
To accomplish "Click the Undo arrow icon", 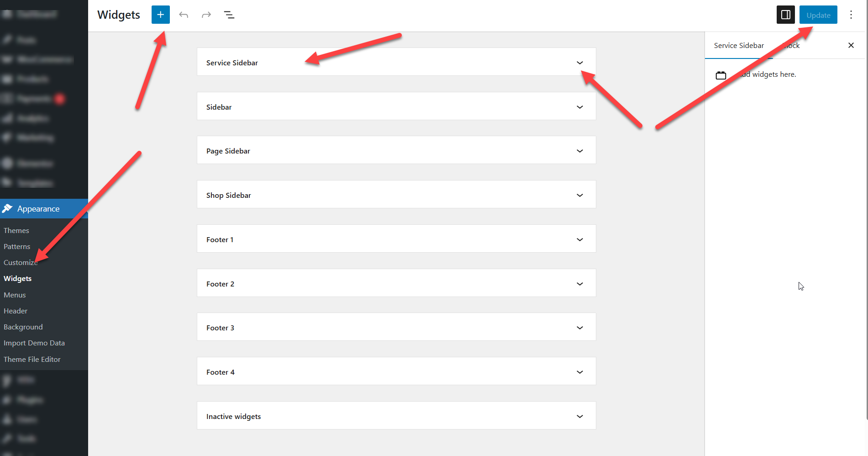I will pyautogui.click(x=184, y=15).
